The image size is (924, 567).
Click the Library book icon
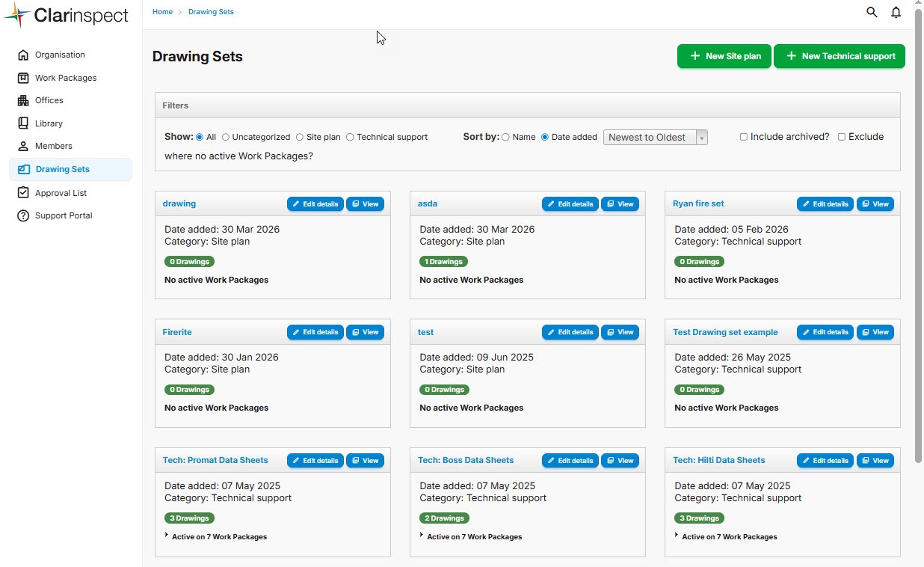pos(23,123)
